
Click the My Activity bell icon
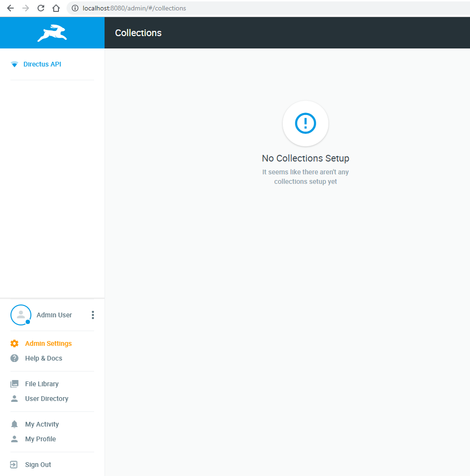point(14,424)
